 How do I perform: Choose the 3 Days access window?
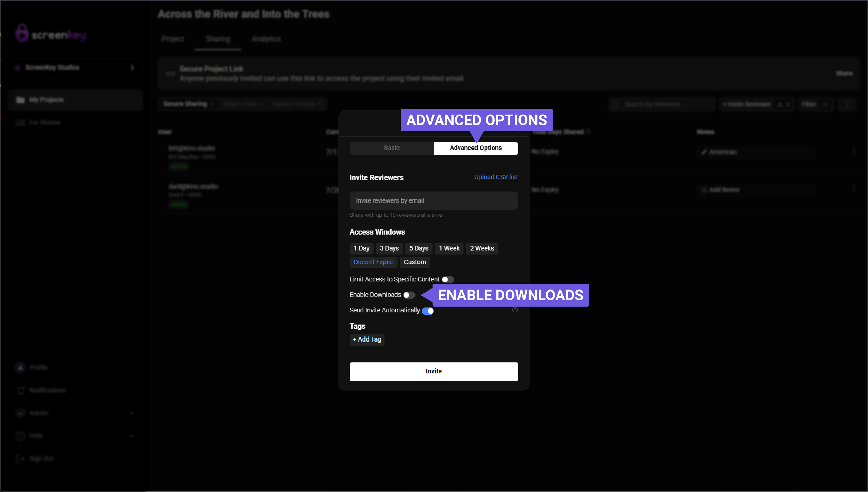tap(389, 248)
